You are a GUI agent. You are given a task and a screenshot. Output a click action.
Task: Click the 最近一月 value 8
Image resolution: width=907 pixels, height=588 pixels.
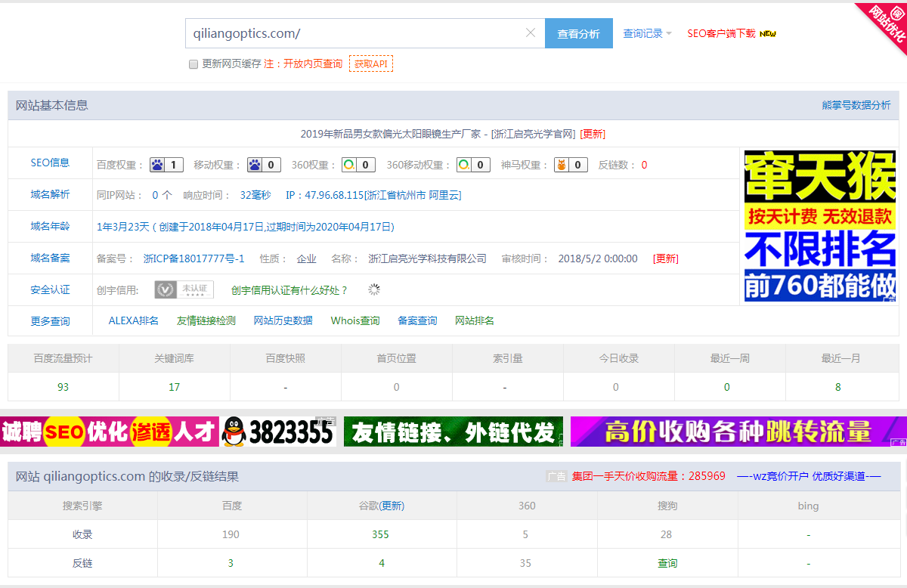[838, 387]
